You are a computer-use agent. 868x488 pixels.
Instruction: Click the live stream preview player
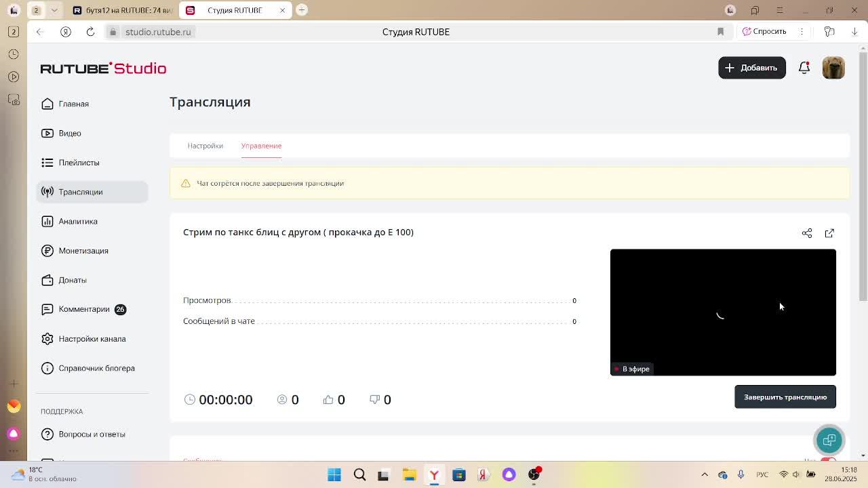pos(723,312)
